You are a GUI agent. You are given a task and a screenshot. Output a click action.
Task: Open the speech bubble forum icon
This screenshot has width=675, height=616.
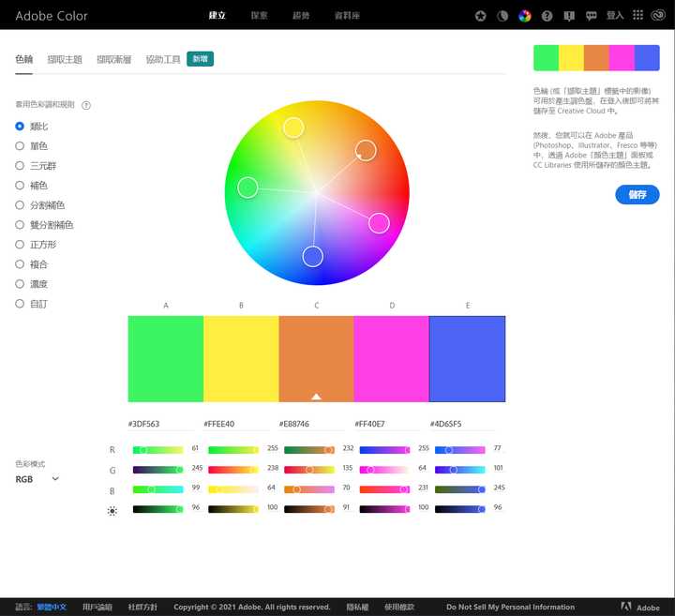pyautogui.click(x=591, y=16)
